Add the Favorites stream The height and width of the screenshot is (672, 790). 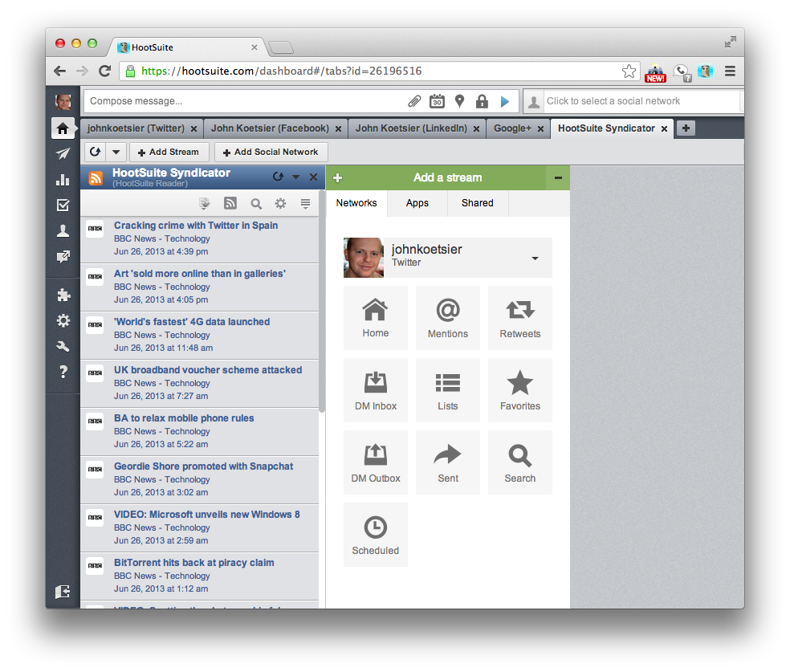click(520, 390)
